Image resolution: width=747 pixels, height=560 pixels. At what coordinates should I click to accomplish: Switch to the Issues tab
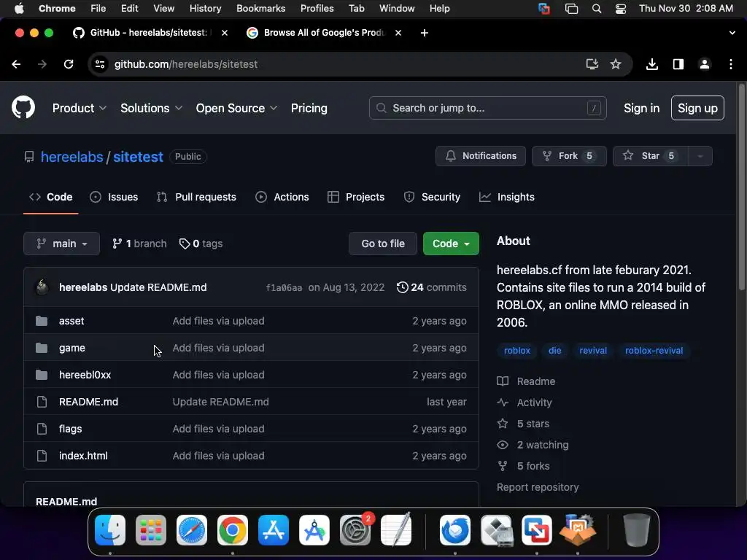pos(114,197)
